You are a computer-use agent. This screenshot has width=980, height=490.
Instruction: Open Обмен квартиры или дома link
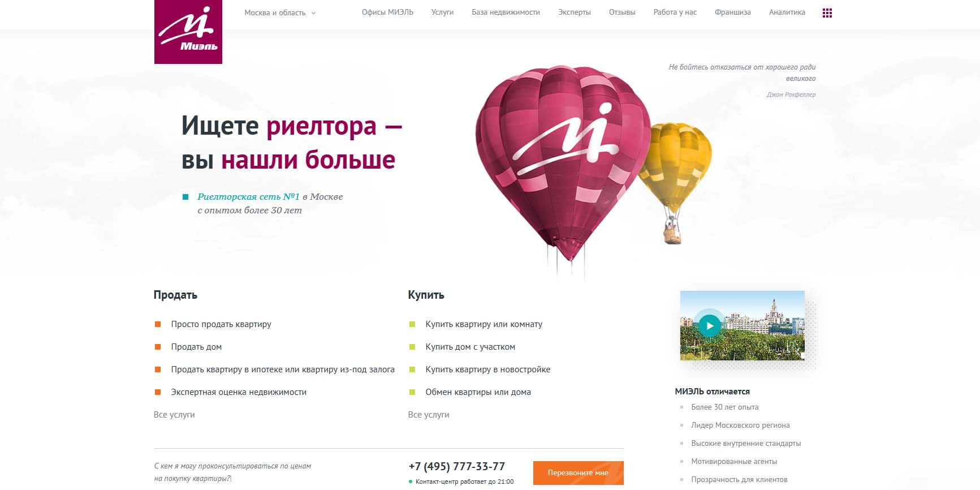pos(478,392)
